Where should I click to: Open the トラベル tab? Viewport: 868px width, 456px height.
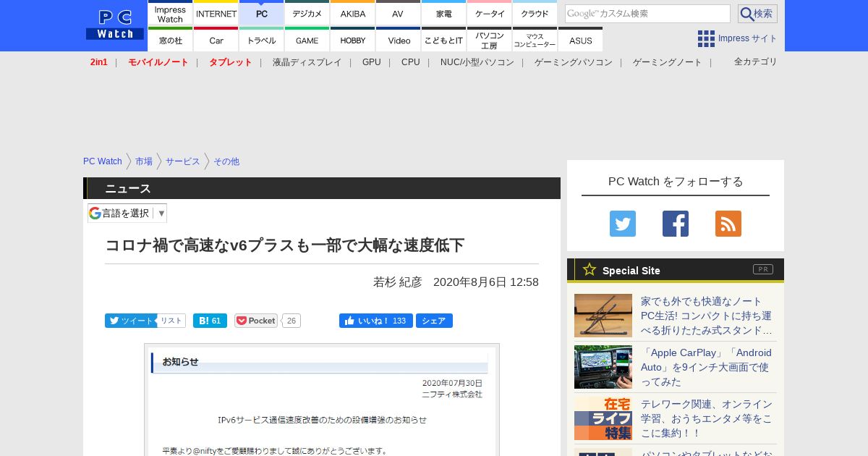point(262,40)
